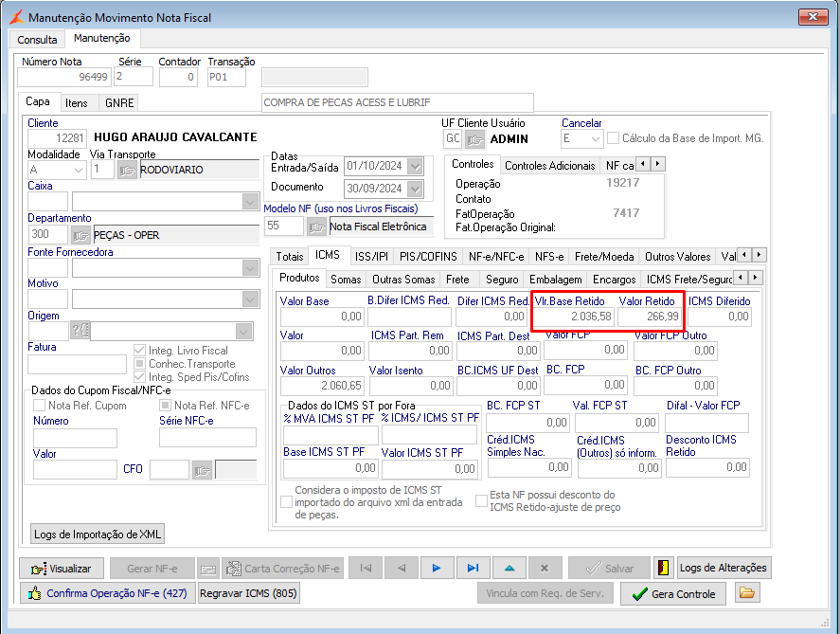Toggle Cálculo da Base de Import. MG checkbox
The width and height of the screenshot is (840, 634).
(614, 138)
